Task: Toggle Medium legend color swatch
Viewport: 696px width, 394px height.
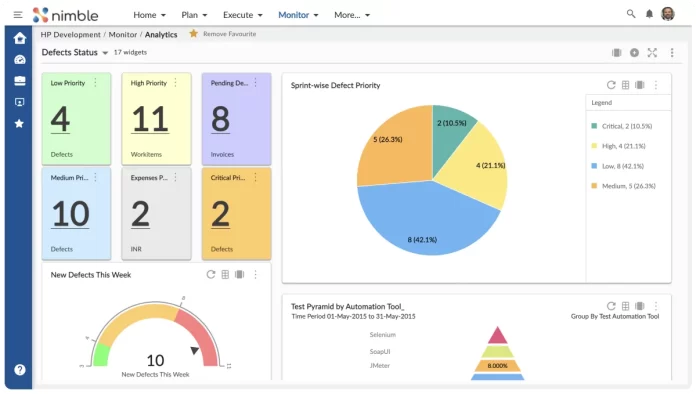Action: click(594, 186)
